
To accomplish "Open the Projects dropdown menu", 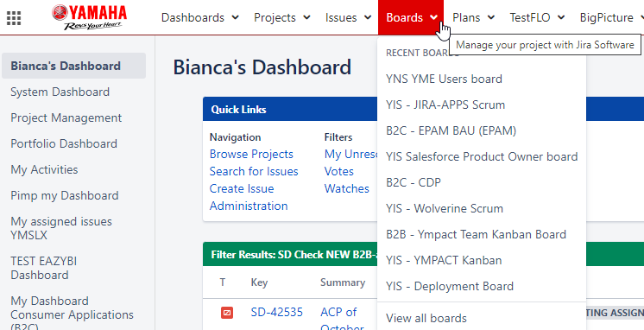I will point(281,17).
